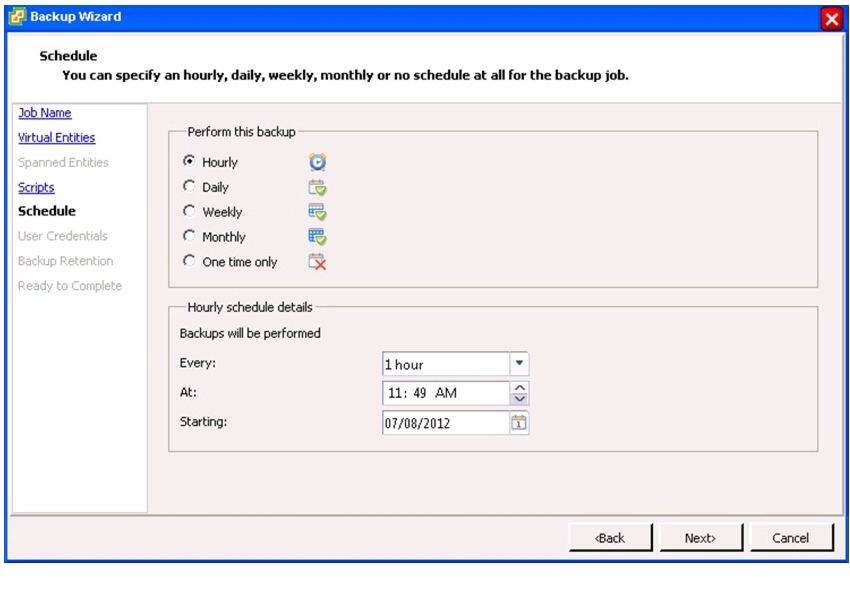Select the Monthly radio button
The height and width of the screenshot is (594, 850).
point(189,236)
